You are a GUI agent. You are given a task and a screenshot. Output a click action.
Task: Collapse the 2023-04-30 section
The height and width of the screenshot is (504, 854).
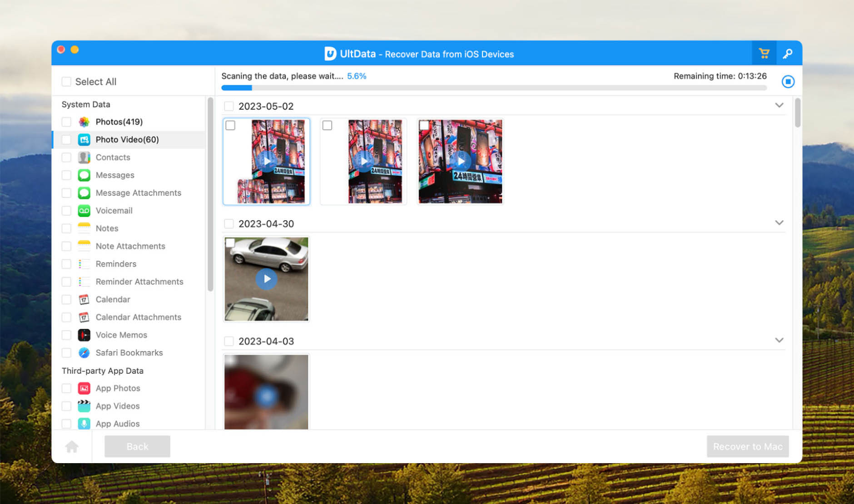pyautogui.click(x=780, y=223)
